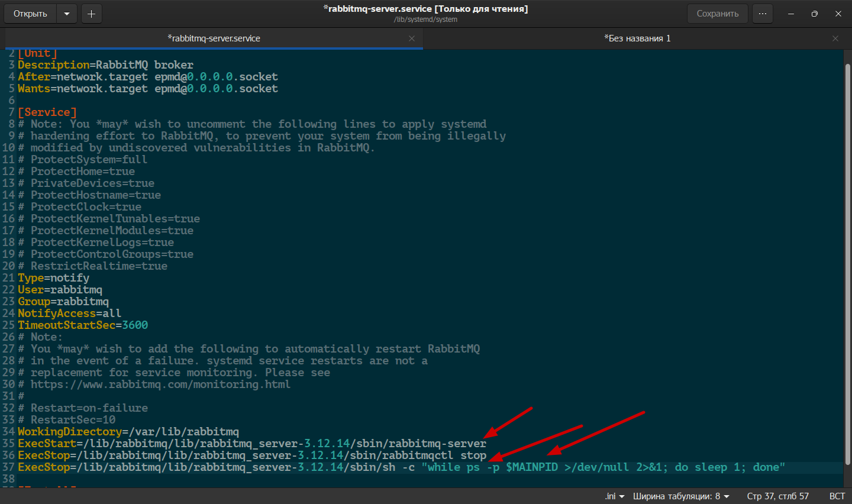Click the commented ProtectKernelLogs=true line

pos(96,243)
